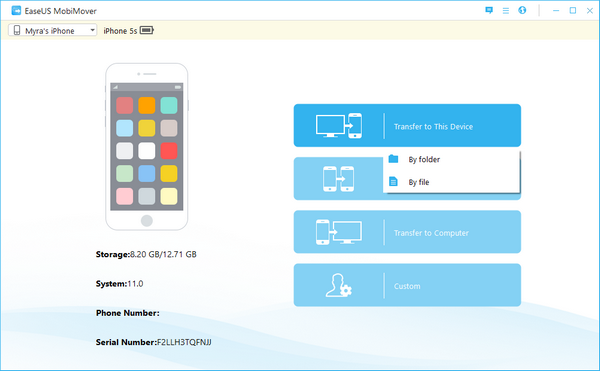Click the iPhone 5s battery icon
This screenshot has height=371, width=600.
[147, 30]
